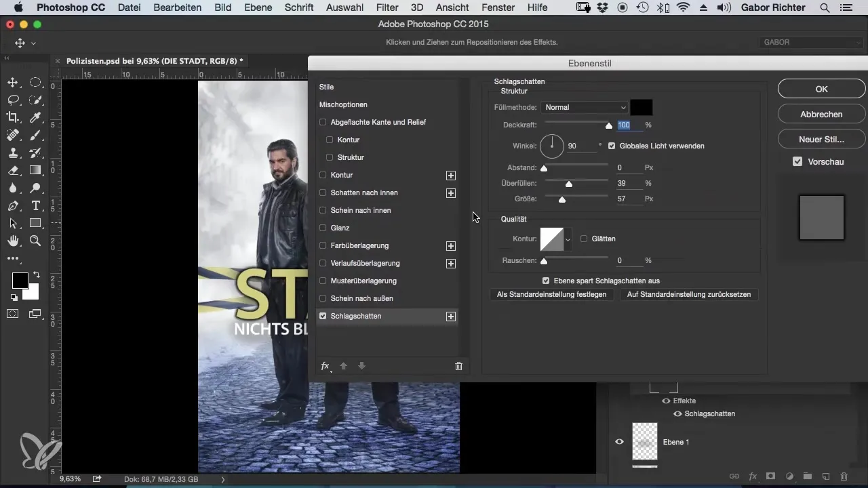Toggle Quick Mask mode icon
This screenshot has height=488, width=868.
coord(12,314)
